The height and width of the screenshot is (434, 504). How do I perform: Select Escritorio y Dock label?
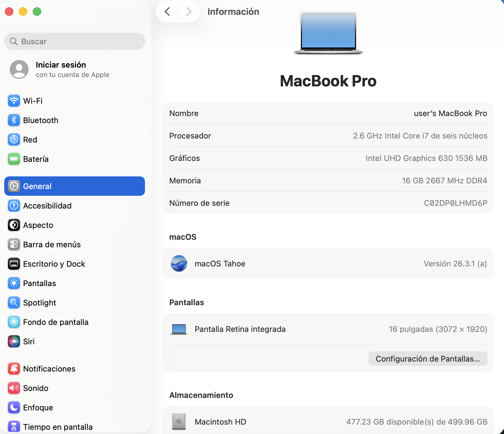[54, 264]
